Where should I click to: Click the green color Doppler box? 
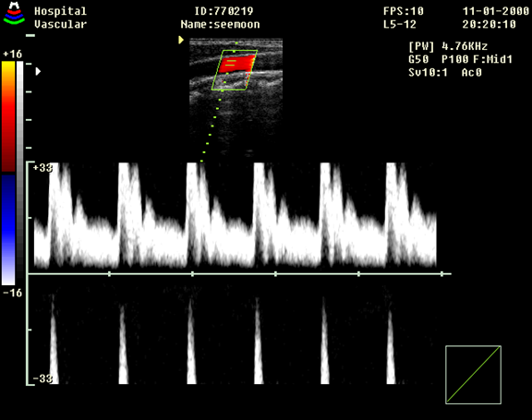click(x=235, y=70)
